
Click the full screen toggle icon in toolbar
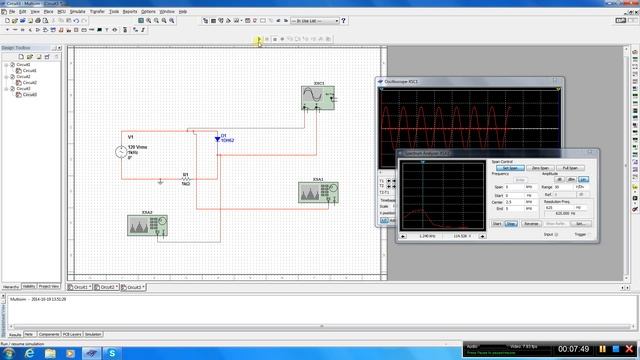[141, 20]
